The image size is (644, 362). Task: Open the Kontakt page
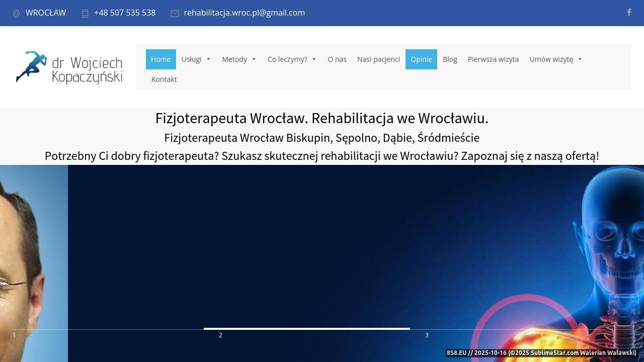[x=164, y=79]
